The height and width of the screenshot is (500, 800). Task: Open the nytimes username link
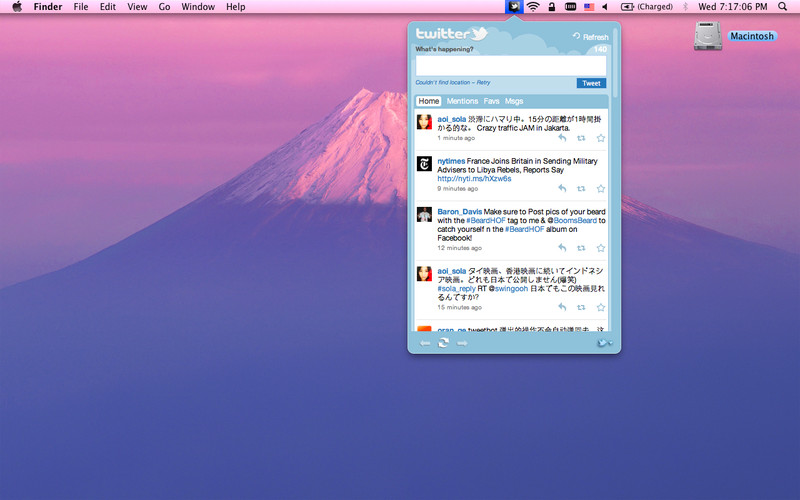point(451,161)
